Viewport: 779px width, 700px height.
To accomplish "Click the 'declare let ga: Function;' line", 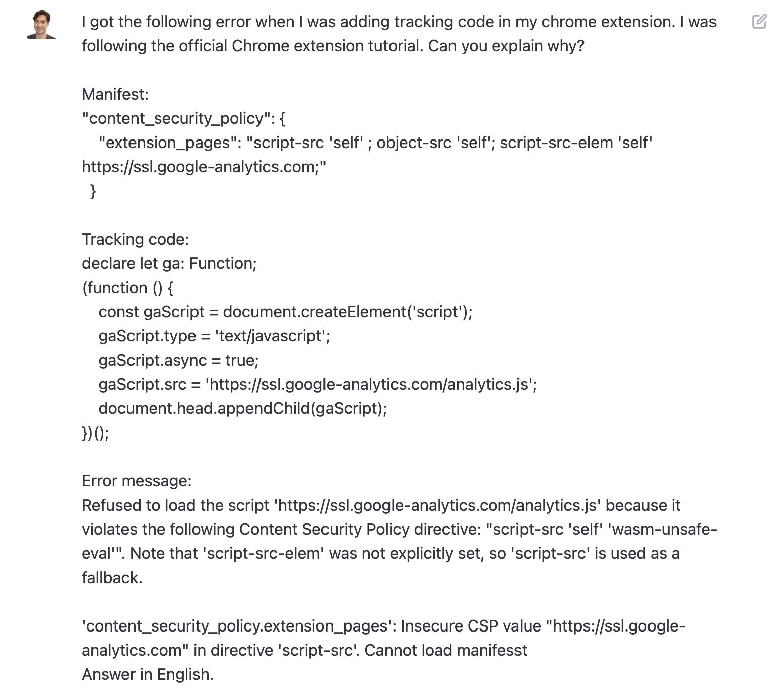I will click(x=169, y=263).
